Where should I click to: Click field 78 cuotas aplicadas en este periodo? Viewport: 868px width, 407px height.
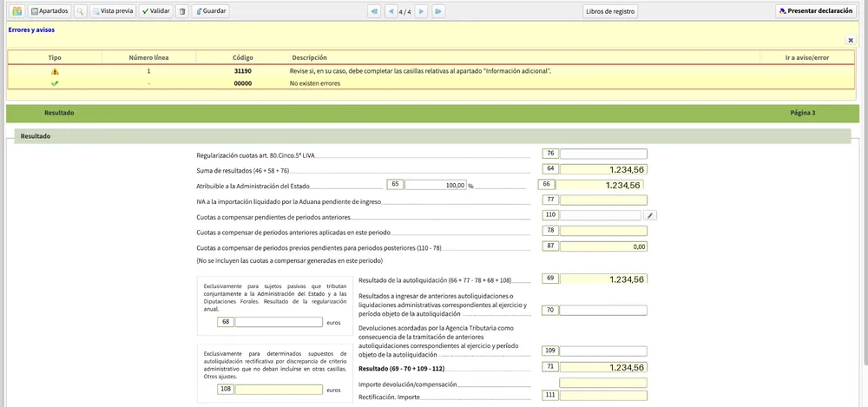(603, 231)
